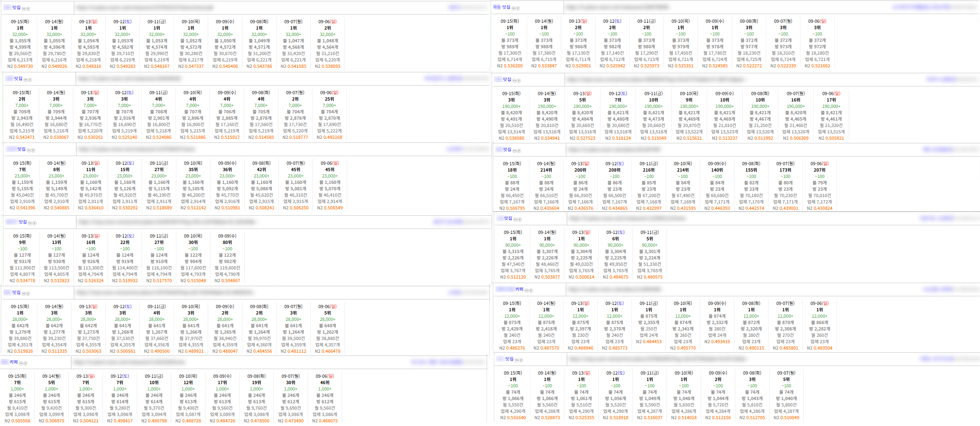Open the p icon in the 12,000+ 카페 panel
The image size is (980, 426).
531,290
